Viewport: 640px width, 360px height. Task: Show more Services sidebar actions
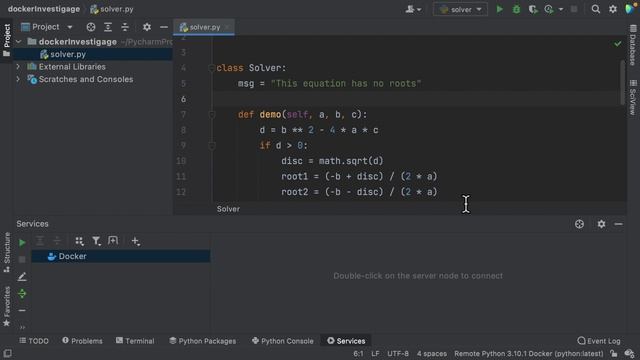(22, 327)
